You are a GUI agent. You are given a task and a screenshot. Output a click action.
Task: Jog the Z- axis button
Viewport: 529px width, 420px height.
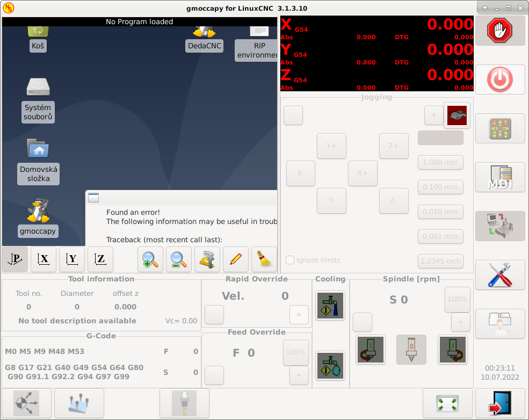pos(394,201)
